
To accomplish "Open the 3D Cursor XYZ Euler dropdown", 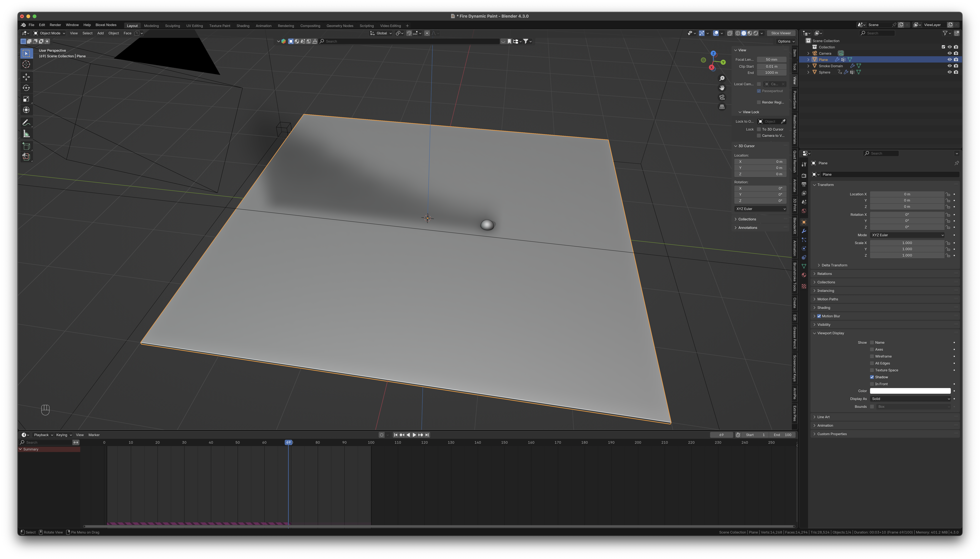I will (760, 209).
